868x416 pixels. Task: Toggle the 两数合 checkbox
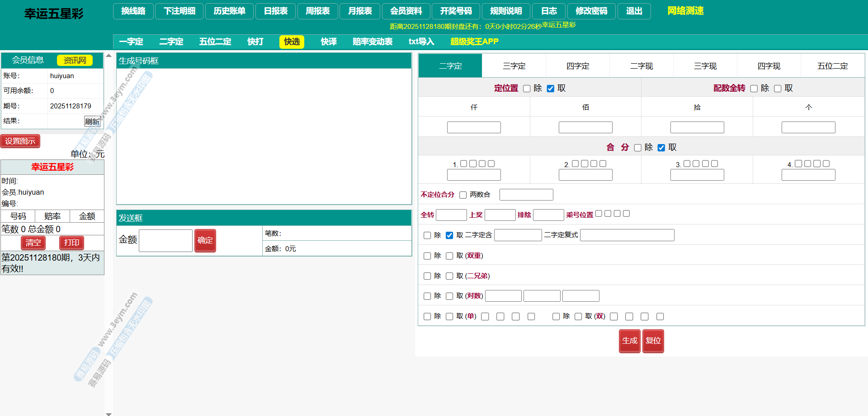(x=463, y=195)
